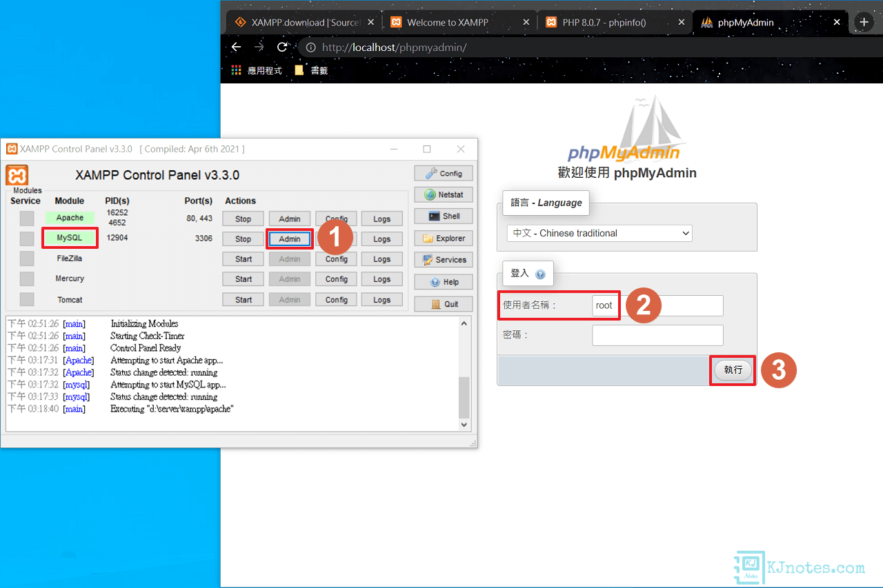The height and width of the screenshot is (588, 883).
Task: Toggle the FileZilla service checkbox
Action: 26,258
